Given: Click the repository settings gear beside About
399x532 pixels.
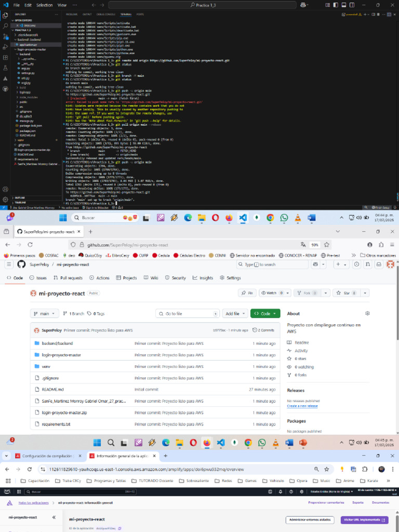Looking at the screenshot, I should 367,313.
